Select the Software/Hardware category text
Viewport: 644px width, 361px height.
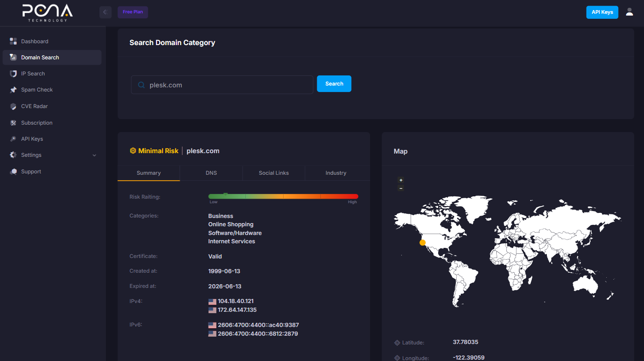pos(235,233)
